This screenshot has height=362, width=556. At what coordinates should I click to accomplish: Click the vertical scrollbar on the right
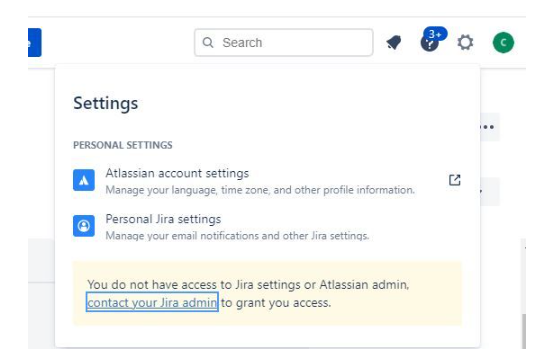click(x=523, y=330)
